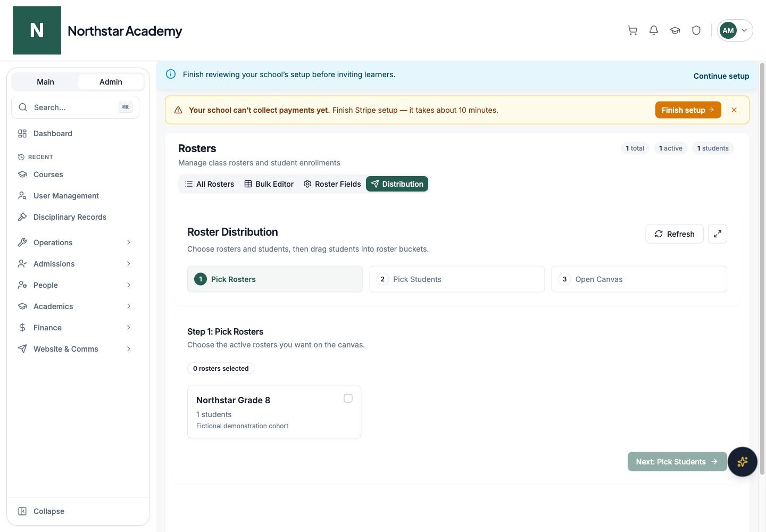Expand the Operations section chevron
This screenshot has width=766, height=532.
pyautogui.click(x=129, y=243)
